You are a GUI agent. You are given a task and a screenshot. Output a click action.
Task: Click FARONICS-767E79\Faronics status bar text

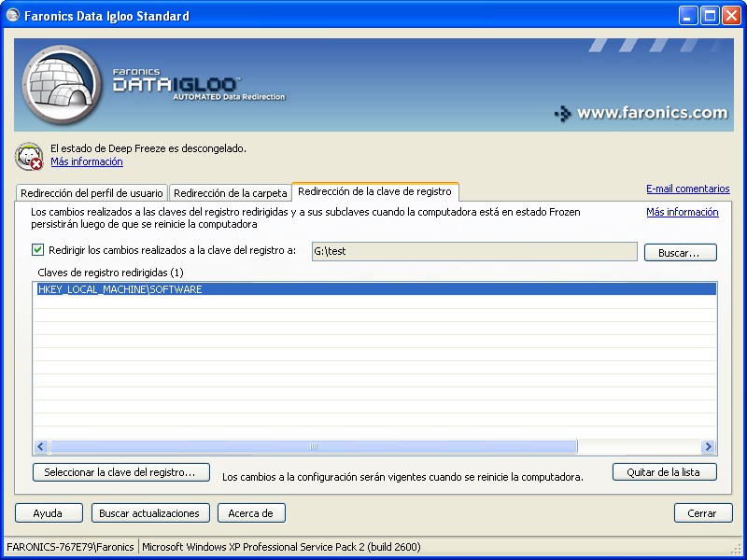pos(70,547)
